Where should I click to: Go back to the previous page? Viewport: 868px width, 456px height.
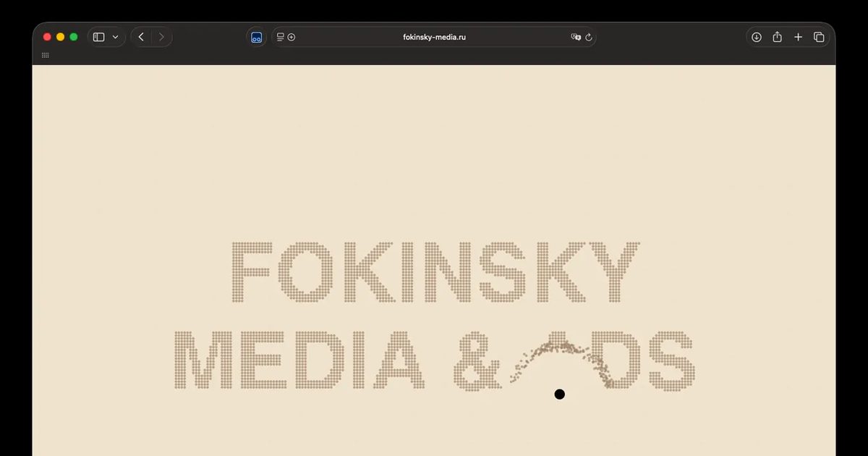click(141, 37)
